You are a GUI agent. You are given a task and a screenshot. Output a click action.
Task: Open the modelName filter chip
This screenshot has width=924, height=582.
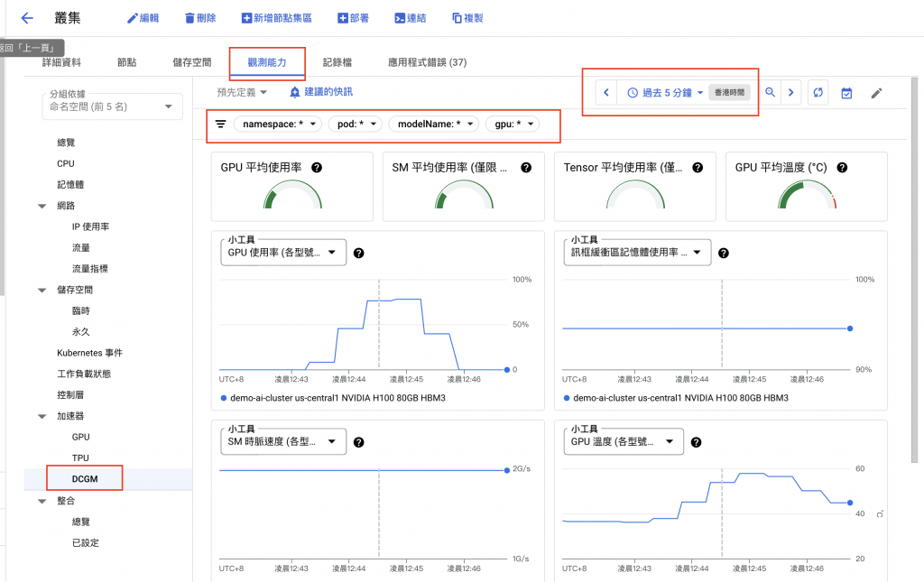433,125
